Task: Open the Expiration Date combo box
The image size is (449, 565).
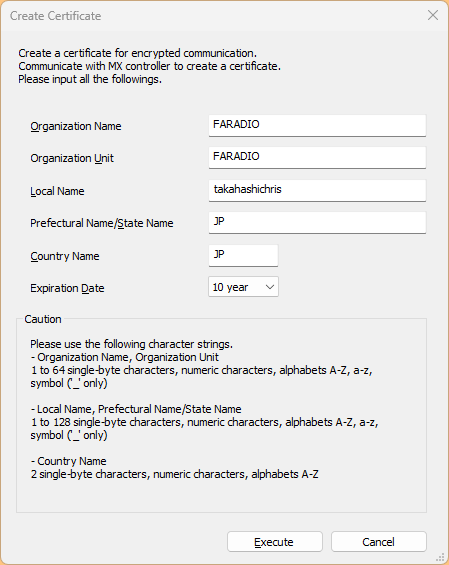Action: [243, 287]
